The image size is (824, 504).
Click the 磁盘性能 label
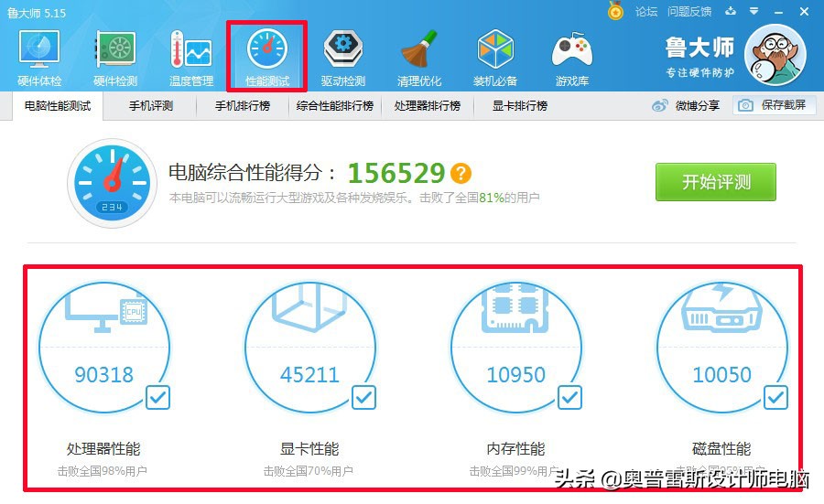point(721,449)
